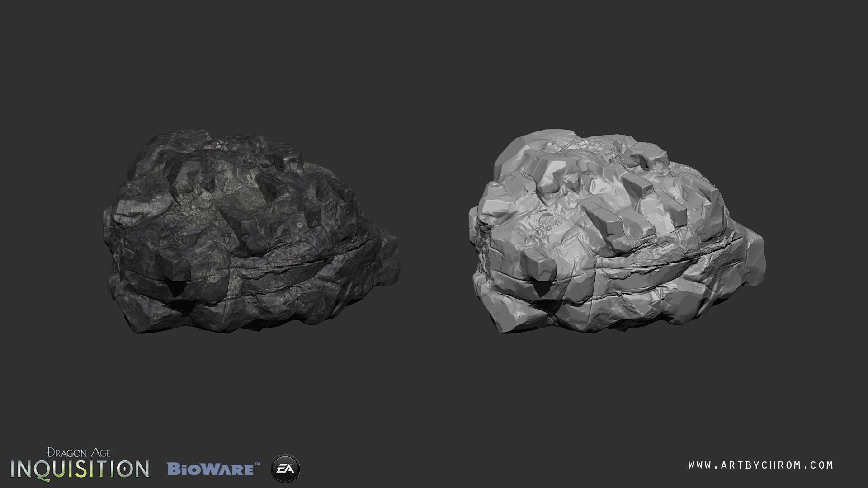Open the www.artbychrom.com link text

coord(761,465)
